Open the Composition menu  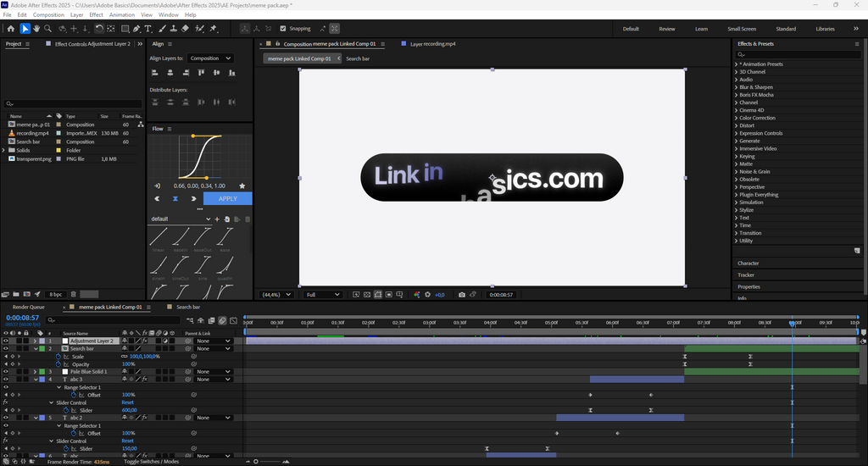(x=48, y=14)
